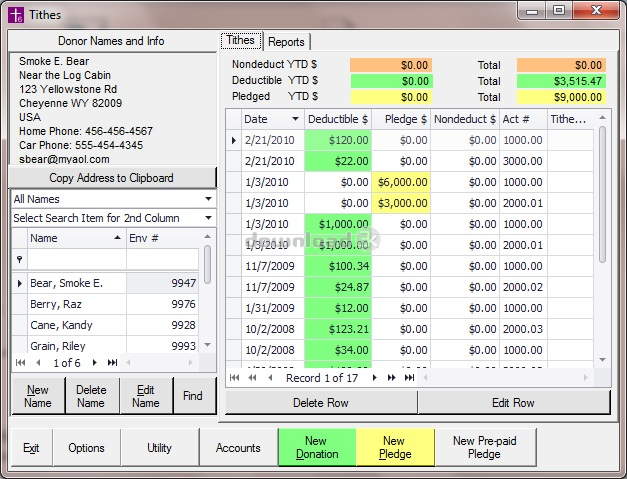Click the New Name button
Screen dimensions: 627x479
click(38, 396)
